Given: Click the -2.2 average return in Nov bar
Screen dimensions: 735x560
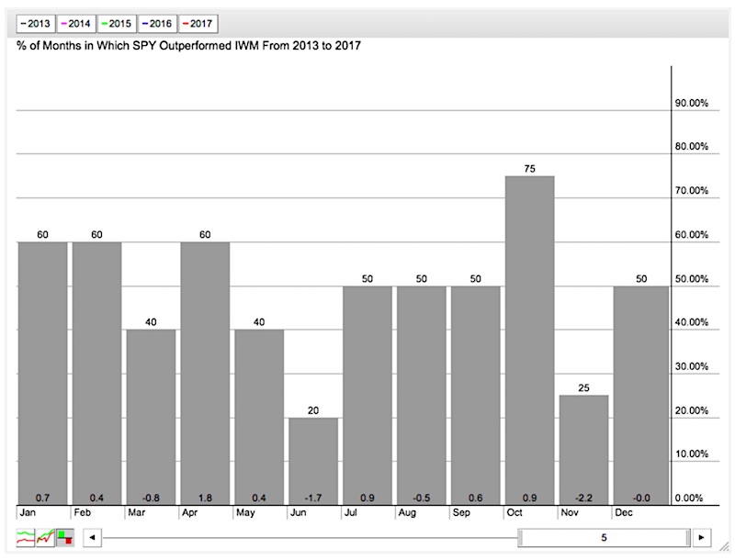Looking at the screenshot, I should point(583,498).
